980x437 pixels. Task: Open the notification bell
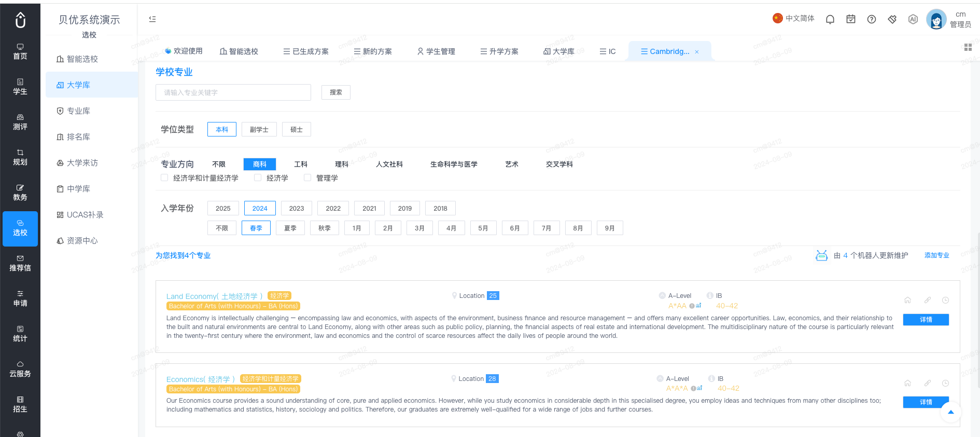(x=830, y=19)
